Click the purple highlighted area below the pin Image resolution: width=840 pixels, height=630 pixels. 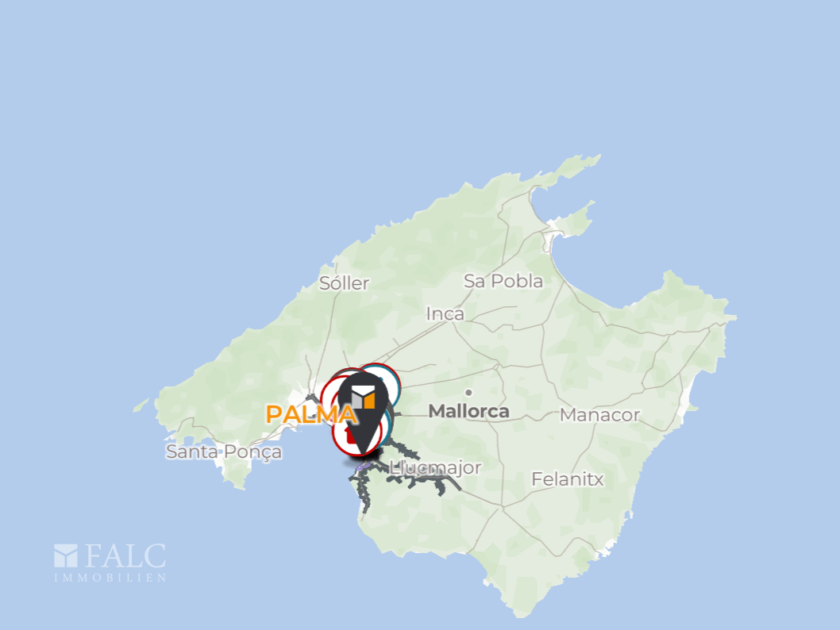[363, 468]
